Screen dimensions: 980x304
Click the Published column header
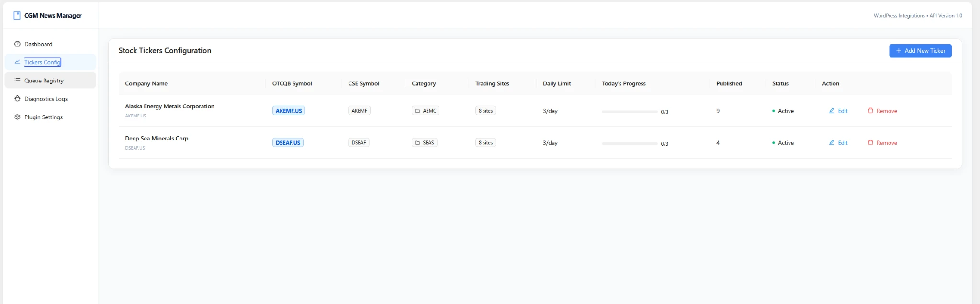(x=729, y=83)
